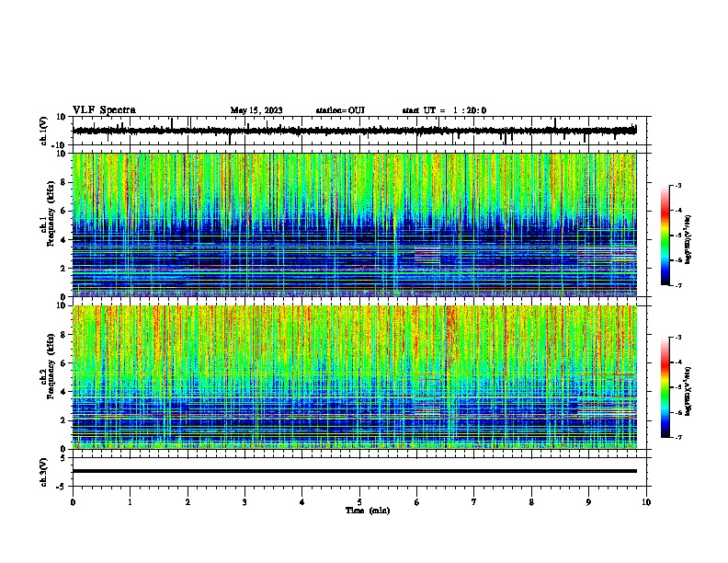Image resolution: width=728 pixels, height=563 pixels.
Task: Click the ch.1 PSD color scale bar
Action: [x=665, y=236]
